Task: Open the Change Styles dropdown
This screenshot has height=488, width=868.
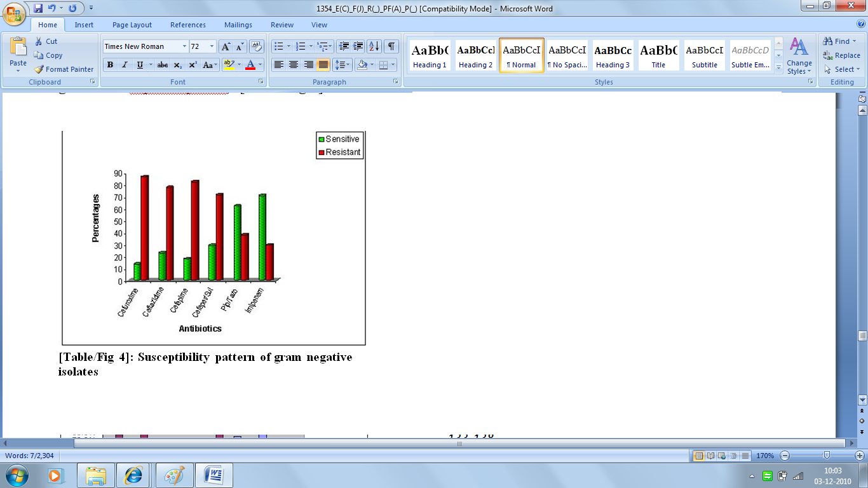Action: 799,56
